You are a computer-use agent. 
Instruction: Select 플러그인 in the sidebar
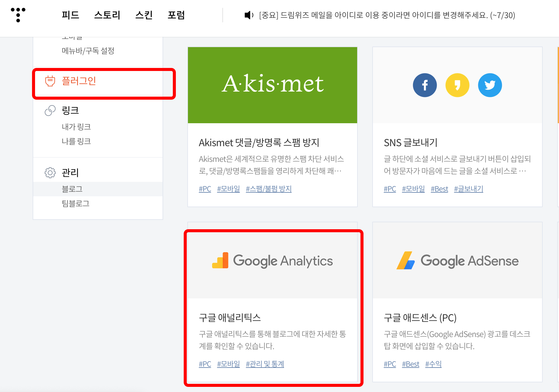tap(79, 81)
